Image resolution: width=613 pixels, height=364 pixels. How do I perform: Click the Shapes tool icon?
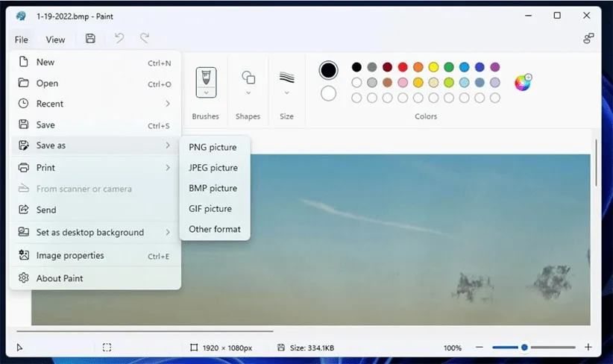click(x=248, y=78)
